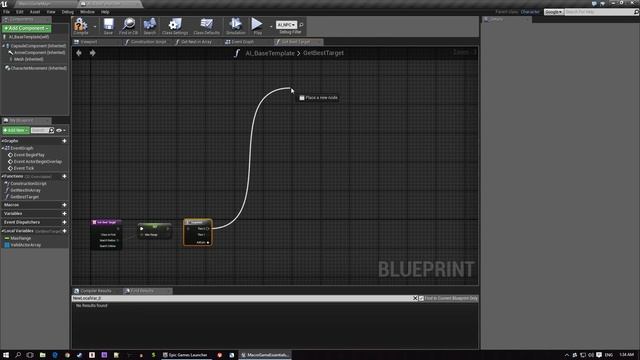
Task: Open play options dropdown arrow
Action: pos(271,26)
